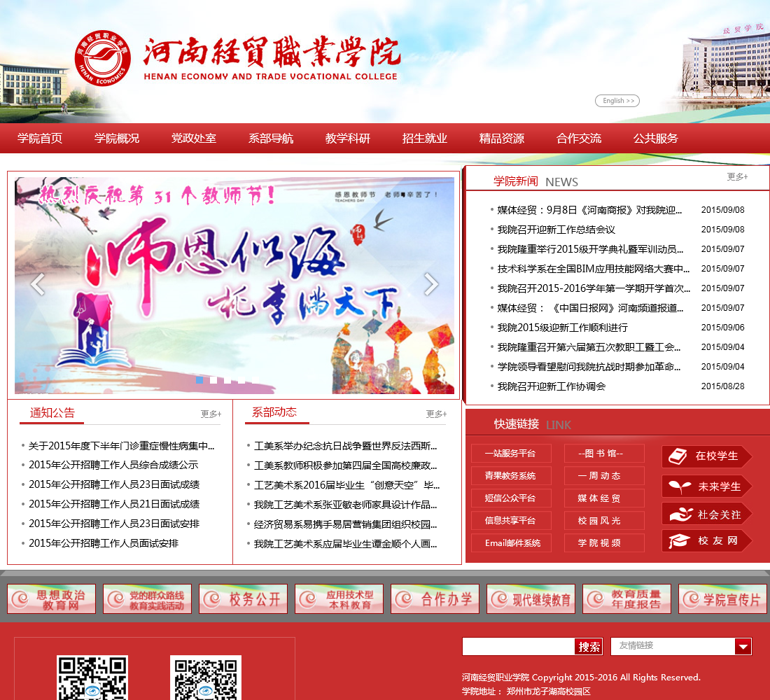
Task: Open the 党的群众路线教育实践活动 banner
Action: [x=147, y=598]
